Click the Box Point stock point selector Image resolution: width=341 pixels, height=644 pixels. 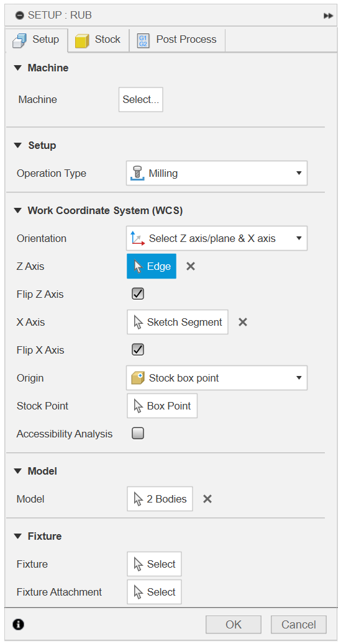162,406
